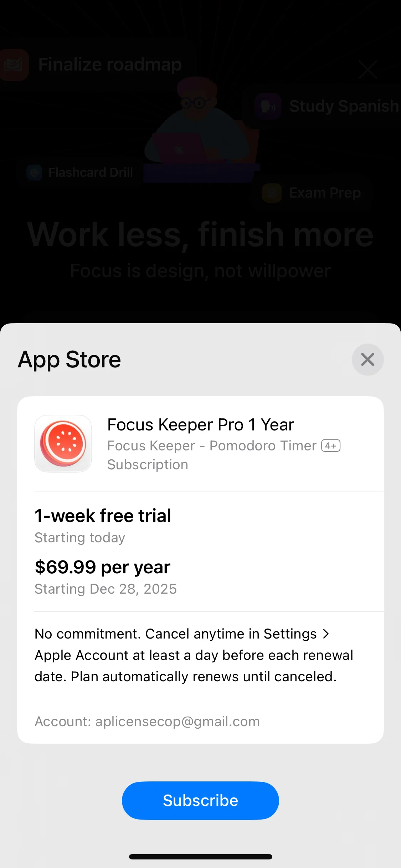Tap the Study Spanish label
Screen dimensions: 401x868
tap(344, 106)
